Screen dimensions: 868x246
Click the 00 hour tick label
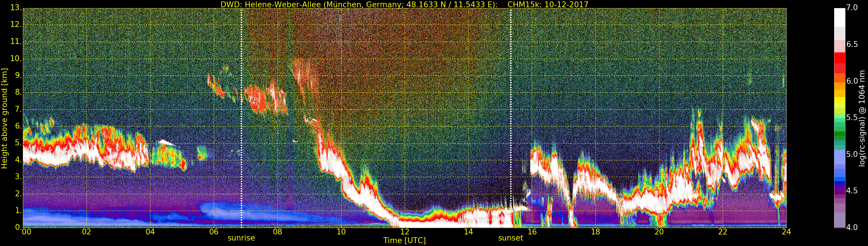(x=26, y=232)
